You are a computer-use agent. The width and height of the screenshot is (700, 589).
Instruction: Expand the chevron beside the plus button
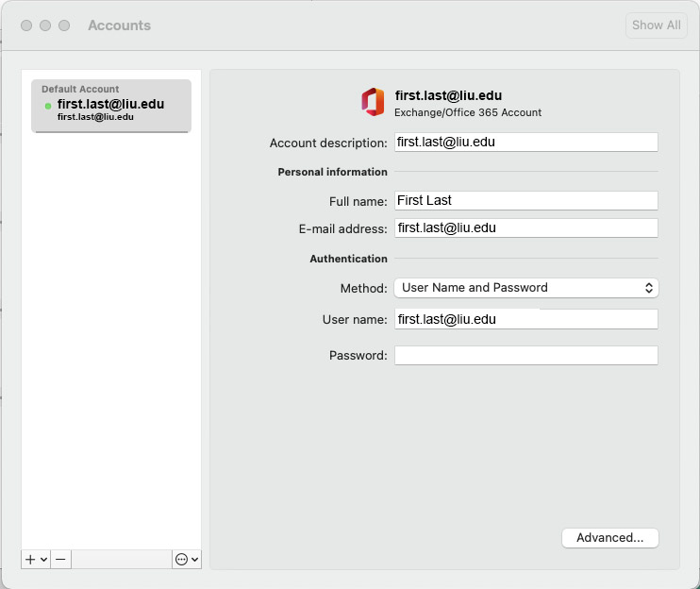coord(44,560)
